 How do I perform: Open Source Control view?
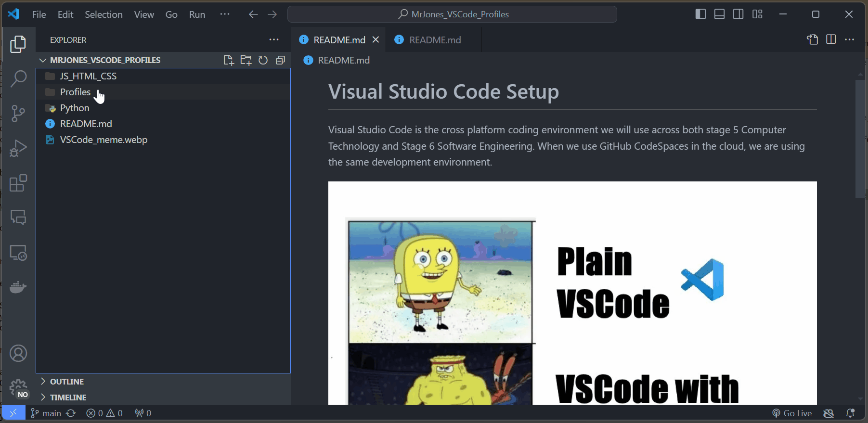(x=18, y=114)
